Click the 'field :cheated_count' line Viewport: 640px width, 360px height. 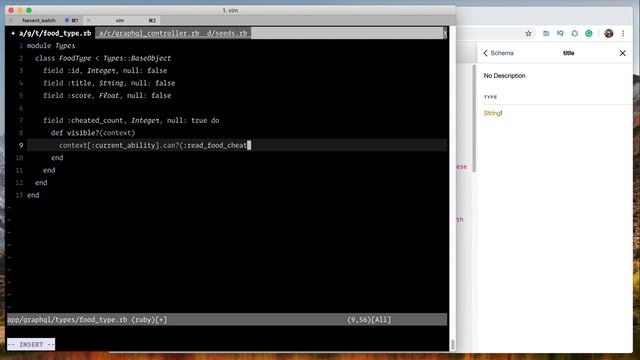pos(131,120)
